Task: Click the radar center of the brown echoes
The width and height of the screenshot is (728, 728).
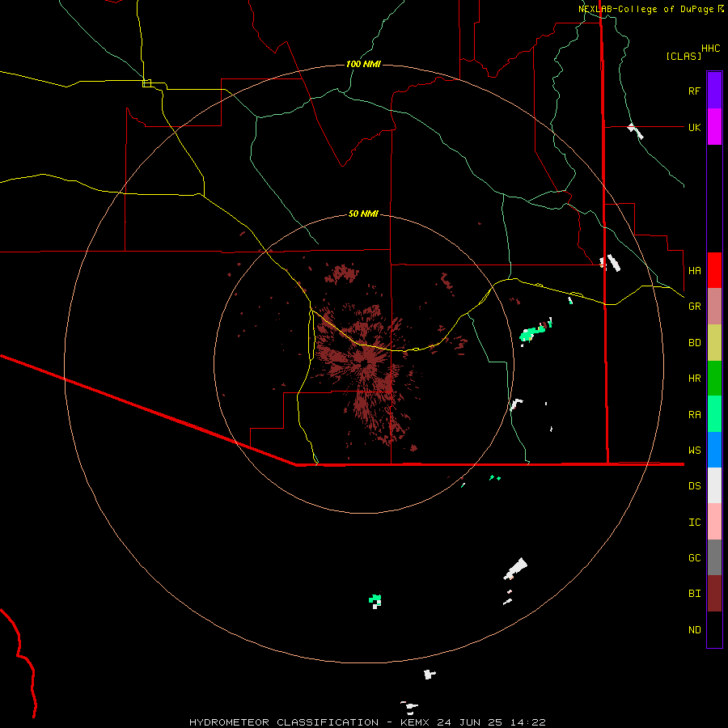Action: pos(364,363)
